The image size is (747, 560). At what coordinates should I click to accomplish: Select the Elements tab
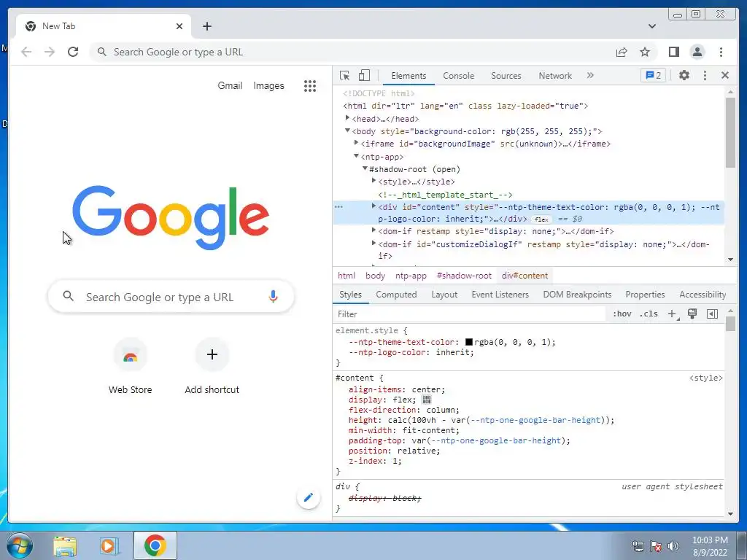pyautogui.click(x=409, y=76)
